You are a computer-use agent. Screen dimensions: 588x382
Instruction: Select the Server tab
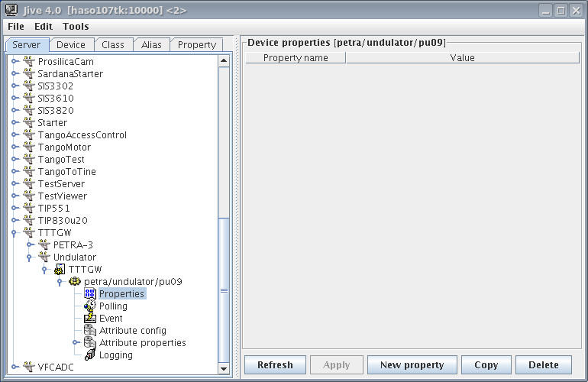pos(26,44)
